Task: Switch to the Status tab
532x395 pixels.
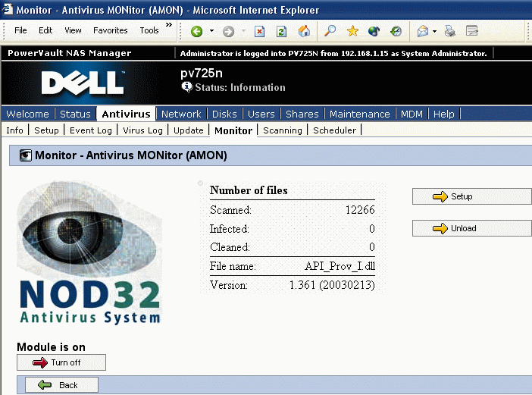Action: point(75,114)
